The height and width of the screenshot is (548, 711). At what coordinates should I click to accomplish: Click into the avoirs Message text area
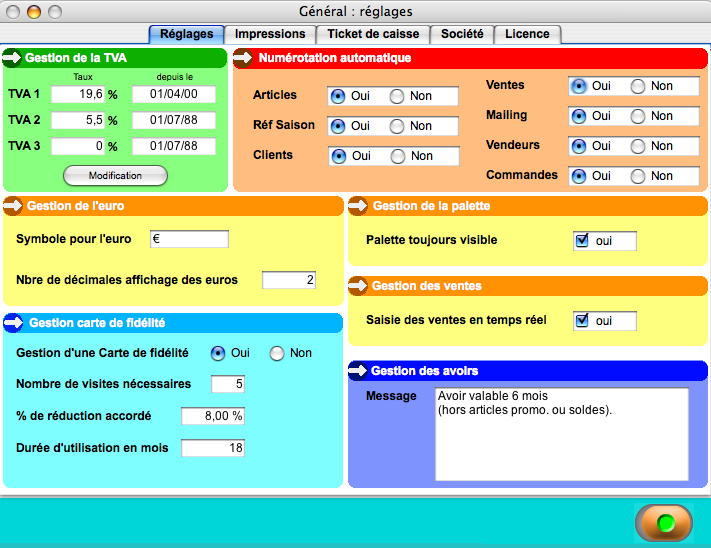coord(562,434)
